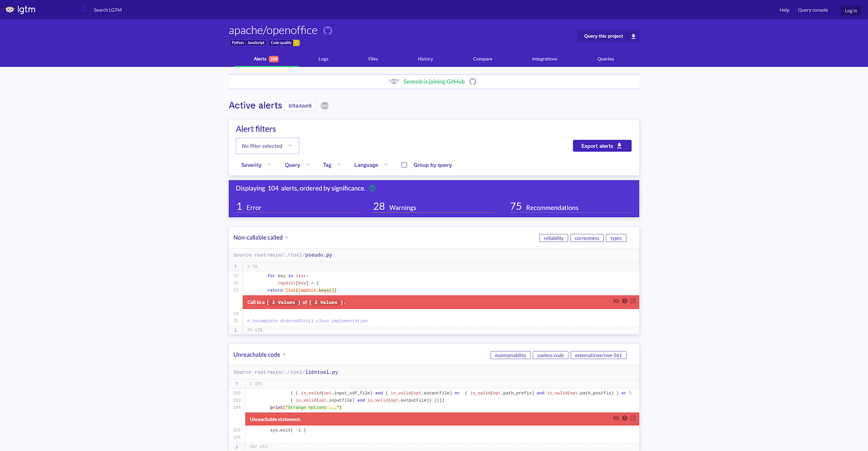Click the types tag
868x451 pixels.
click(616, 238)
